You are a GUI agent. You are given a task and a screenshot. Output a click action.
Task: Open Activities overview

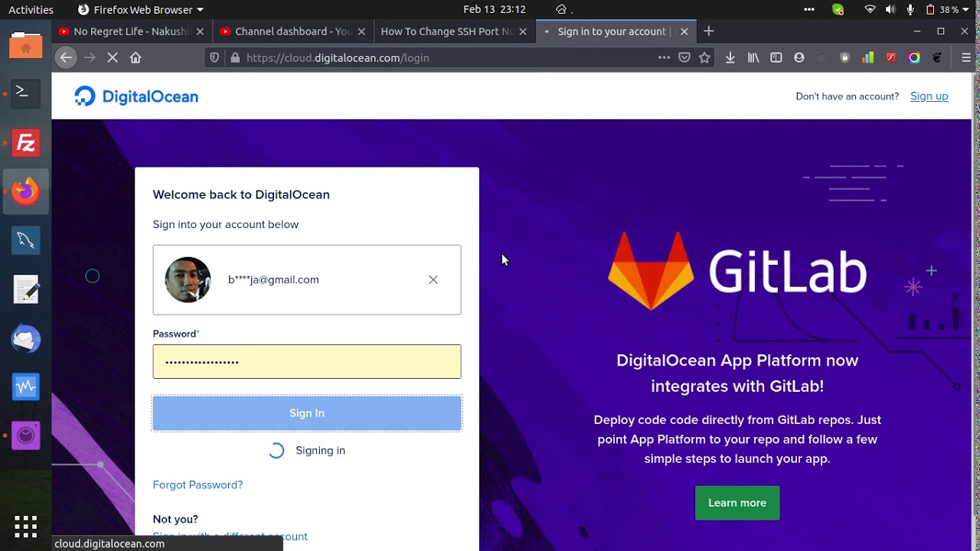pyautogui.click(x=31, y=9)
